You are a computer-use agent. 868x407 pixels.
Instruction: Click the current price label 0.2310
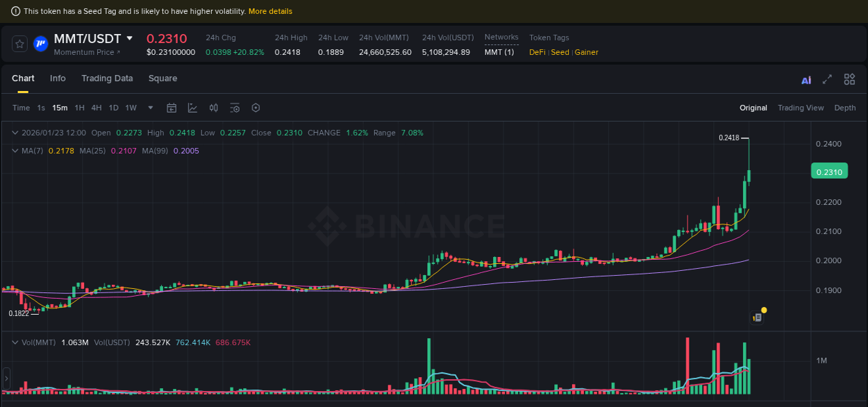coord(829,170)
